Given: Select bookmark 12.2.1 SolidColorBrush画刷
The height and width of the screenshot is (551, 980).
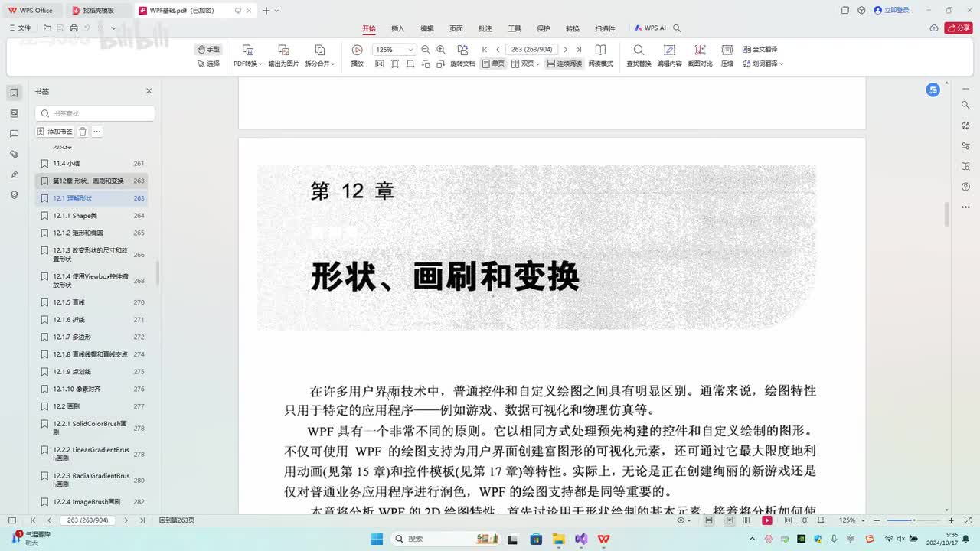Looking at the screenshot, I should pos(91,428).
